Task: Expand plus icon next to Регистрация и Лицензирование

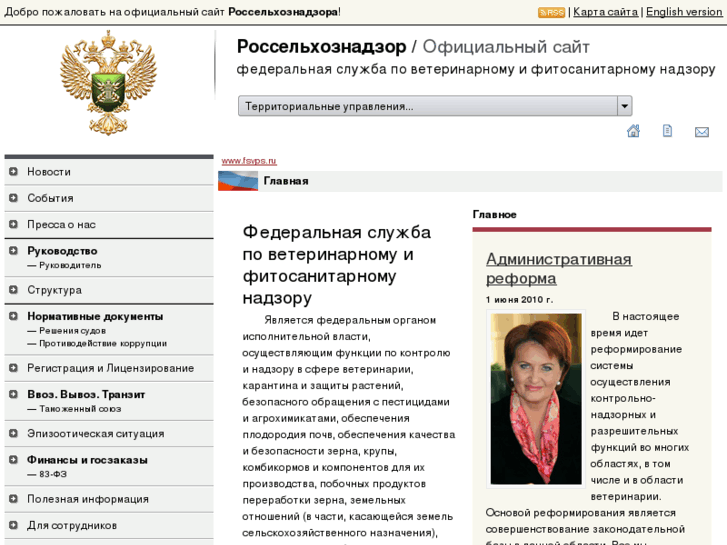Action: coord(13,368)
